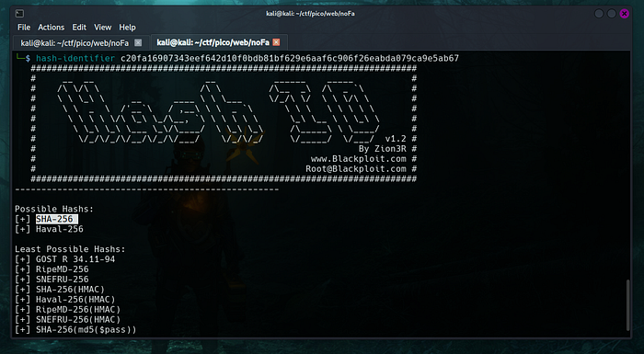Click the By Zion3R credit text
The image size is (644, 354).
point(383,149)
